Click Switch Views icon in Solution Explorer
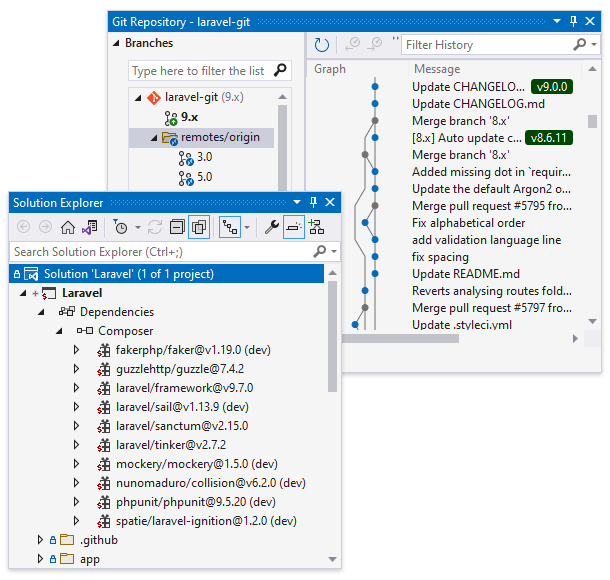610x580 pixels. 89,227
